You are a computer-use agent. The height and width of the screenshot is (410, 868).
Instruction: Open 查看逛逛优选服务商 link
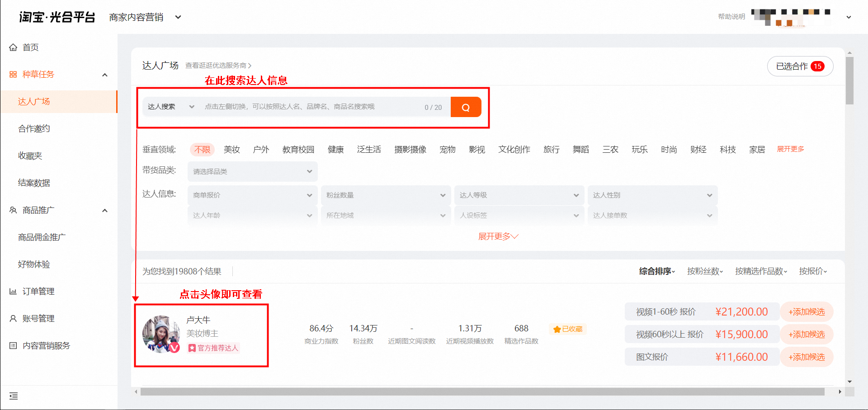218,66
